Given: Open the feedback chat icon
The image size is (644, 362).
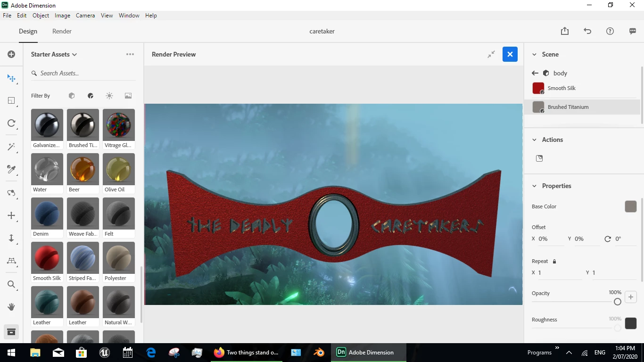Looking at the screenshot, I should (x=633, y=31).
